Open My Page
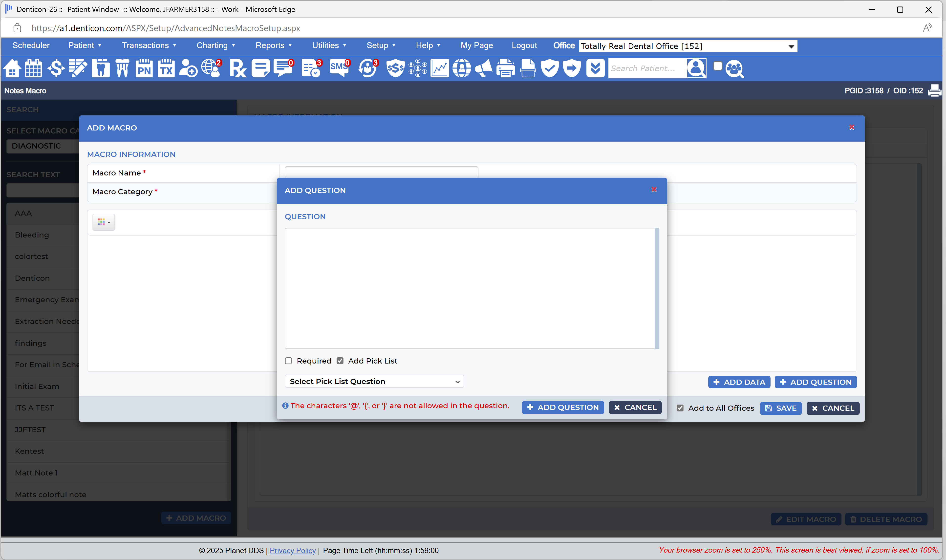Image resolution: width=946 pixels, height=560 pixels. point(477,45)
